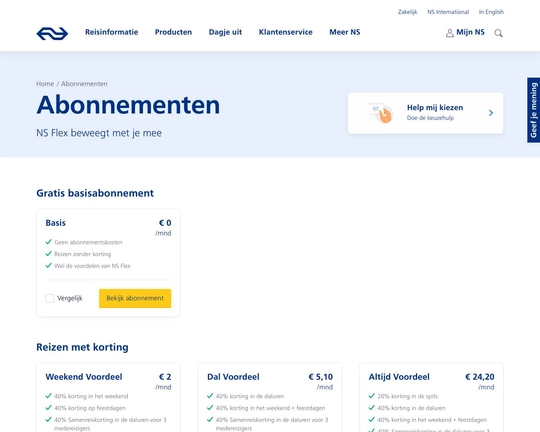Click the chevron on Help mij kiezen card
The image size is (540, 432).
[491, 113]
